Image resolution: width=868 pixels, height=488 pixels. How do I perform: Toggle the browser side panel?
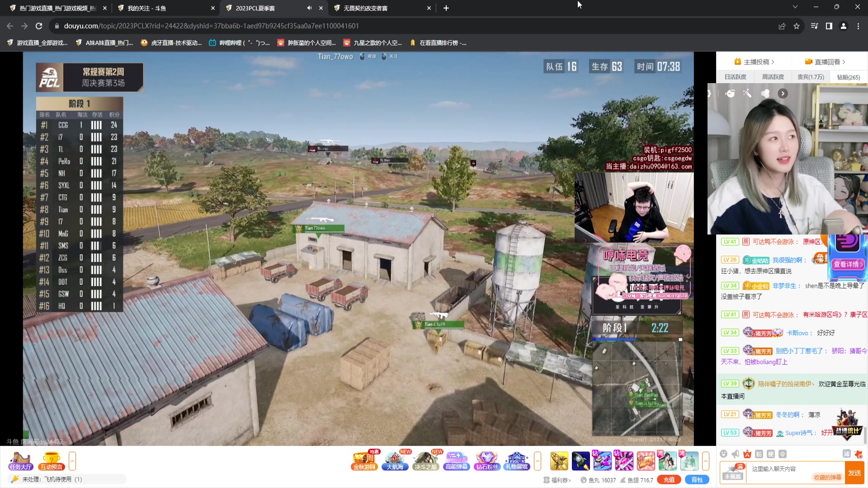(829, 26)
